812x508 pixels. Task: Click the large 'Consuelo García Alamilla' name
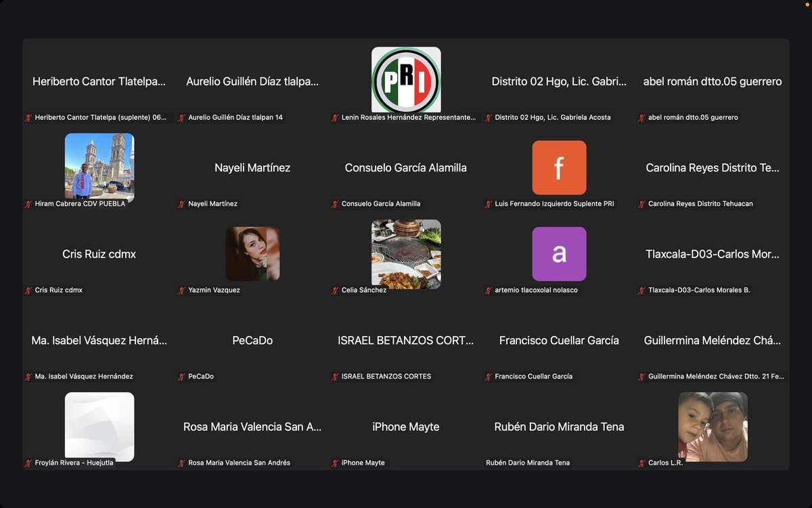point(406,168)
